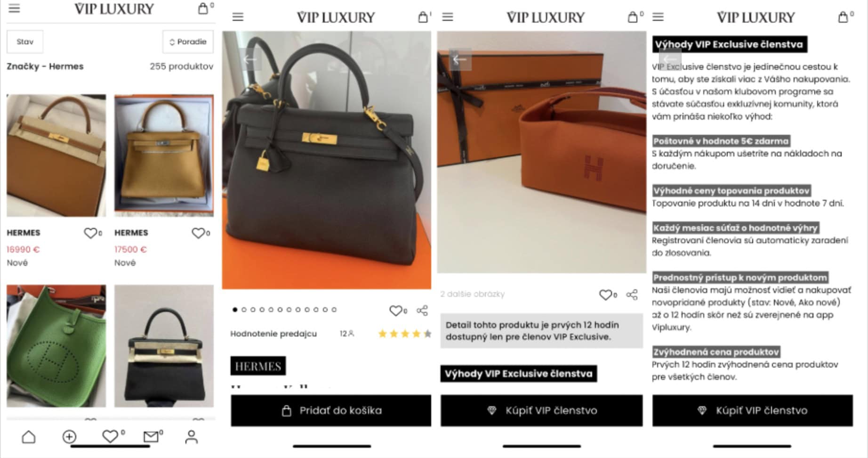The image size is (868, 458).
Task: Open the green Hermes Evelyne bag thumbnail
Action: [x=56, y=346]
